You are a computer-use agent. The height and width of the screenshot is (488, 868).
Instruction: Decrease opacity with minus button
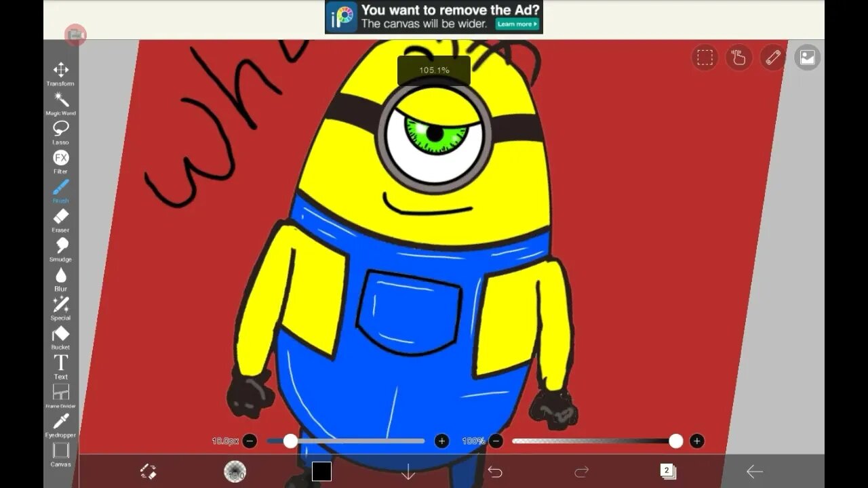point(496,441)
